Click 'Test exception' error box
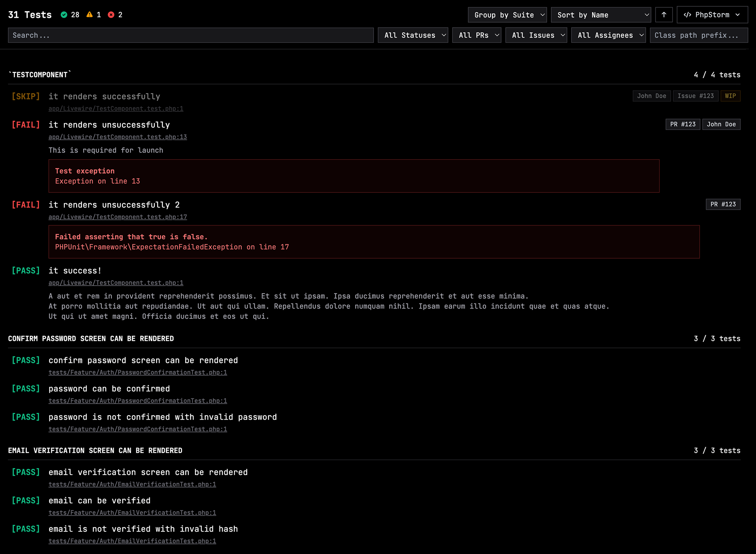Image resolution: width=756 pixels, height=554 pixels. [354, 176]
